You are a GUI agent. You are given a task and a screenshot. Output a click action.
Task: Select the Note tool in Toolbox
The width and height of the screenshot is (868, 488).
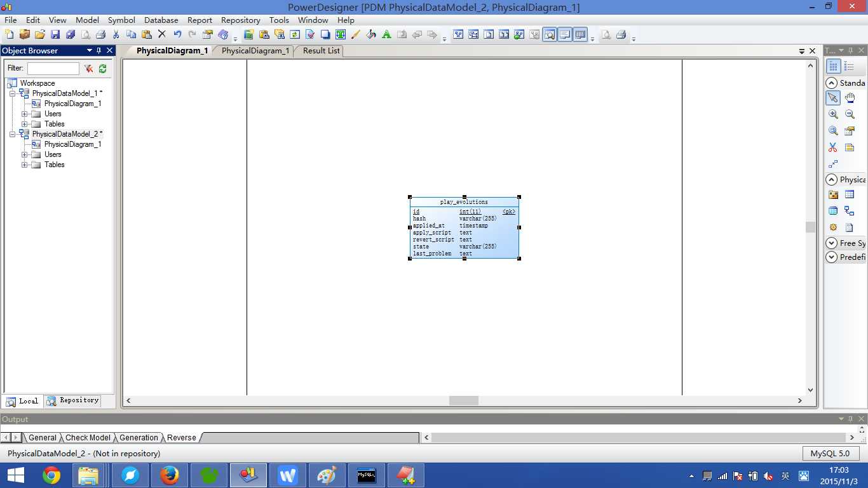click(850, 147)
